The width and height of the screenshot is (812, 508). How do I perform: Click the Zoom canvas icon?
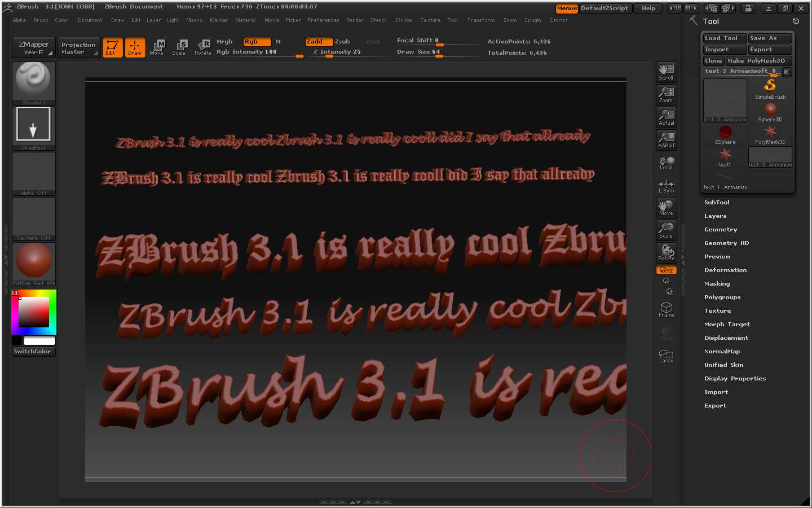(x=667, y=95)
